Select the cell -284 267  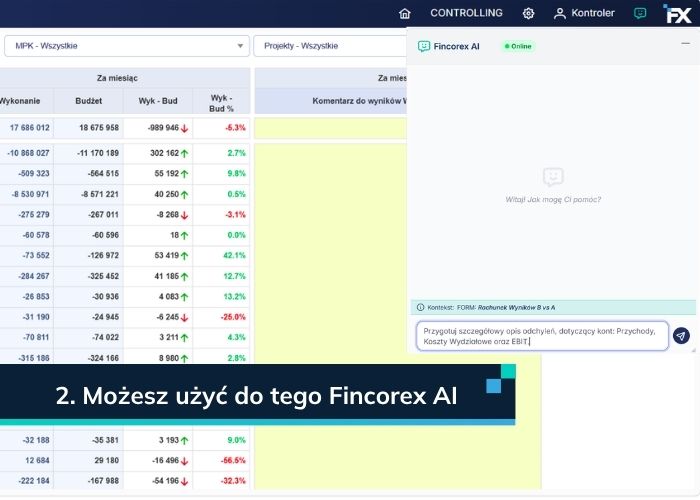pos(27,276)
